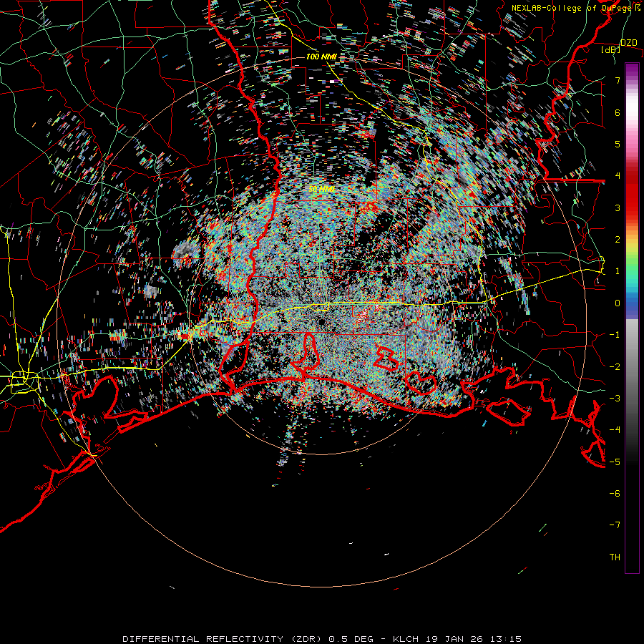Click the -2 tick on the color scale
Image resolution: width=644 pixels, height=644 pixels.
point(615,367)
